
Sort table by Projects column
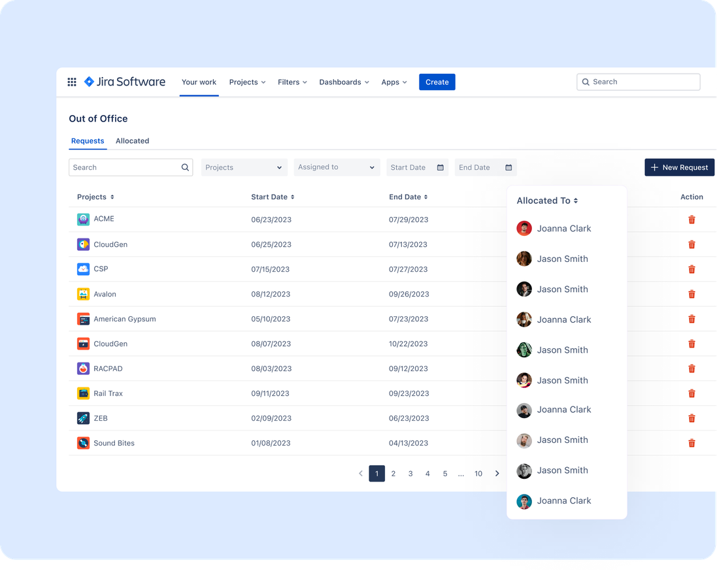coord(95,197)
